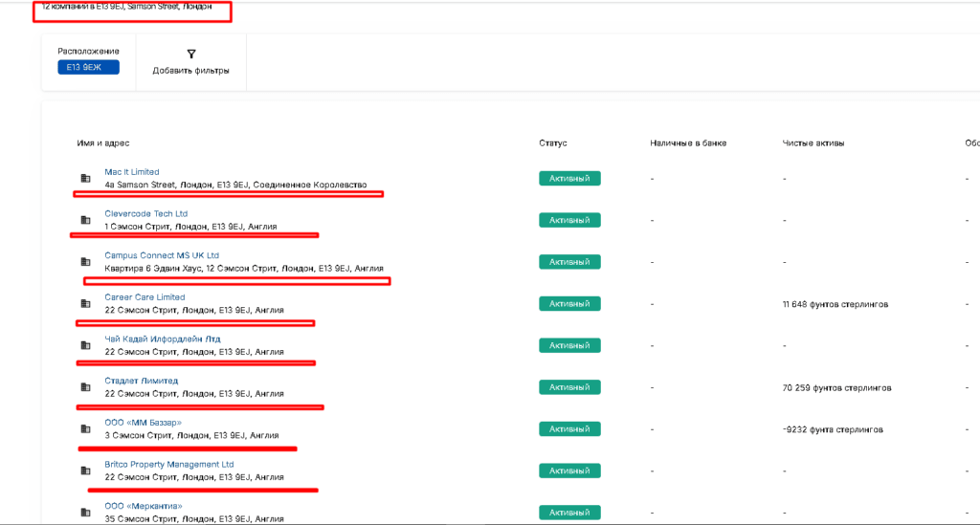
Task: Click the Статус column header
Action: click(553, 142)
